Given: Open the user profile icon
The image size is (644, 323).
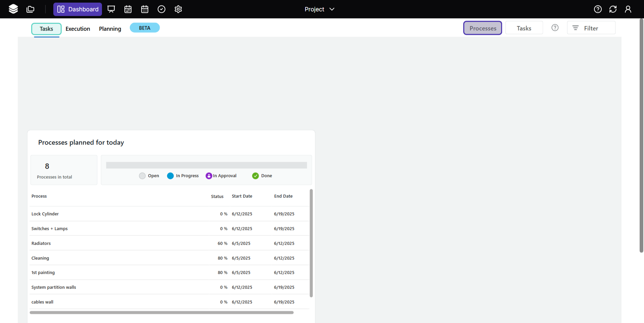Looking at the screenshot, I should point(628,9).
